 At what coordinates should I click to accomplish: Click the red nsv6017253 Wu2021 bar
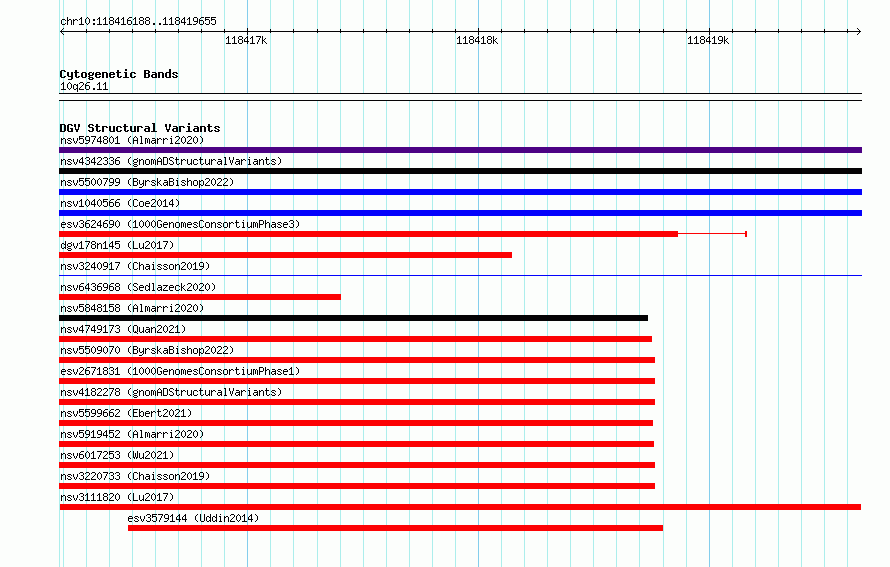coord(357,465)
